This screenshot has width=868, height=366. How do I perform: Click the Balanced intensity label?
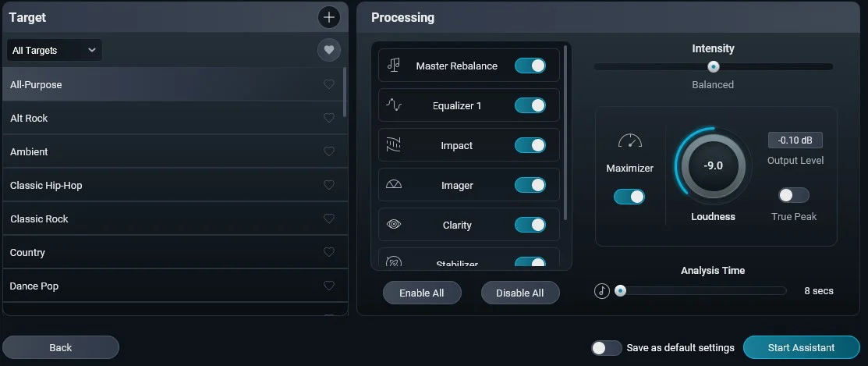[713, 85]
